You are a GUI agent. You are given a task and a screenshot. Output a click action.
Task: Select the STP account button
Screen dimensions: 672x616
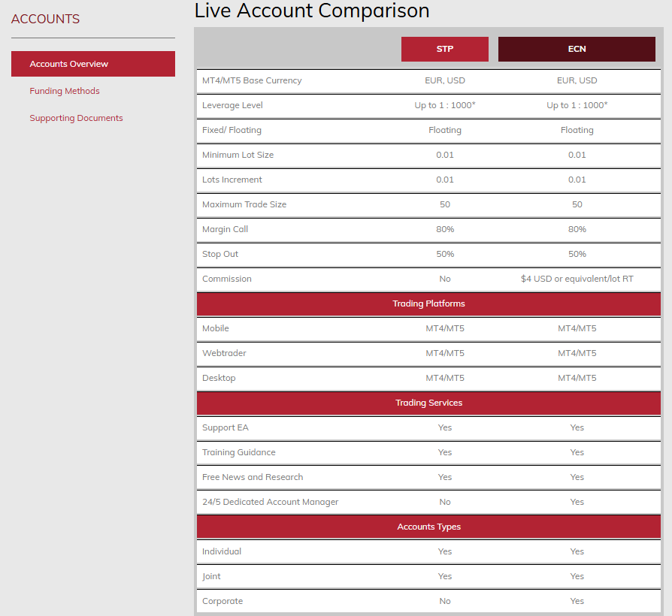444,49
